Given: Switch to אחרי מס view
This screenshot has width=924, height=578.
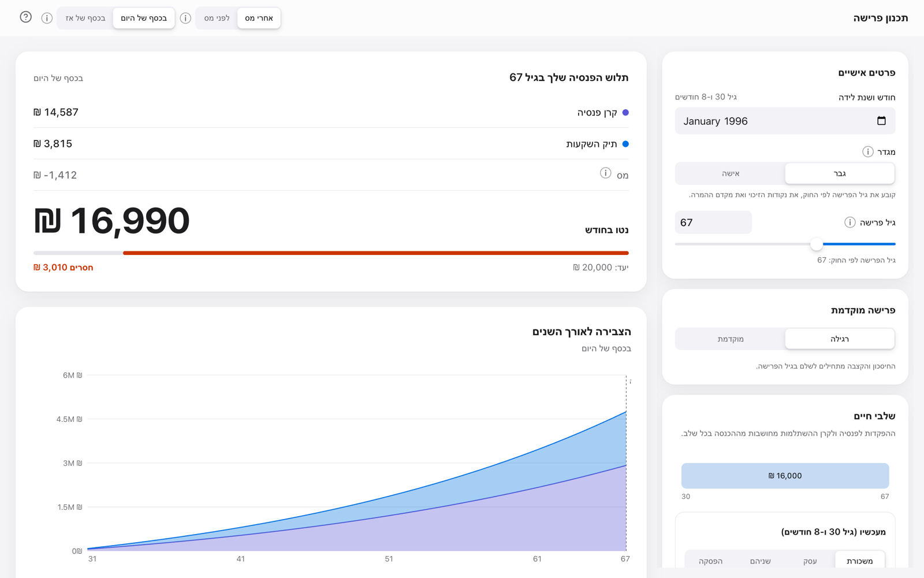Looking at the screenshot, I should tap(259, 18).
